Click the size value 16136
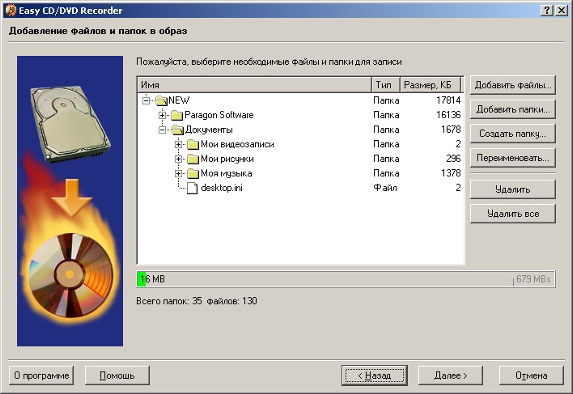 (x=448, y=115)
